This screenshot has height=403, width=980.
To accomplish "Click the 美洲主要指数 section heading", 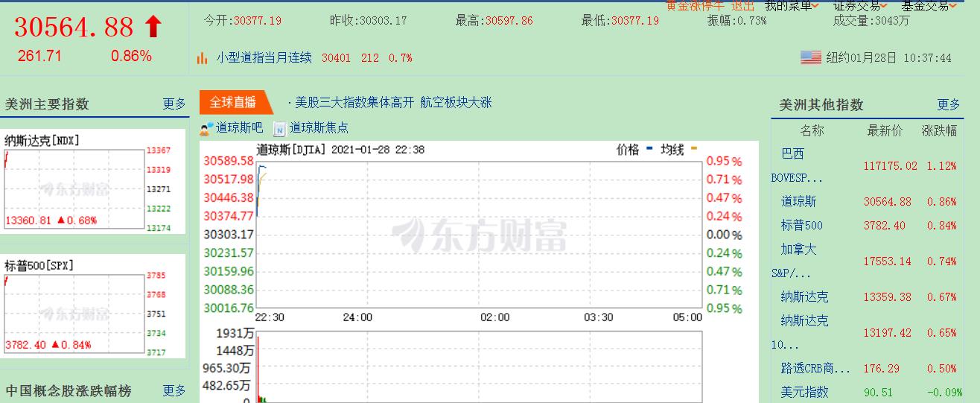I will 47,104.
